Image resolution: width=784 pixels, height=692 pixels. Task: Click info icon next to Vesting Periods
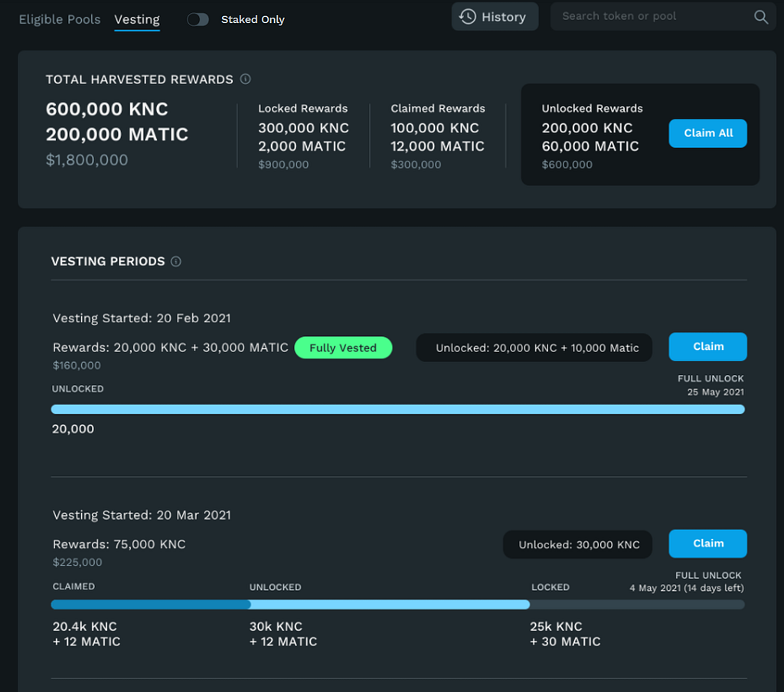coord(176,262)
